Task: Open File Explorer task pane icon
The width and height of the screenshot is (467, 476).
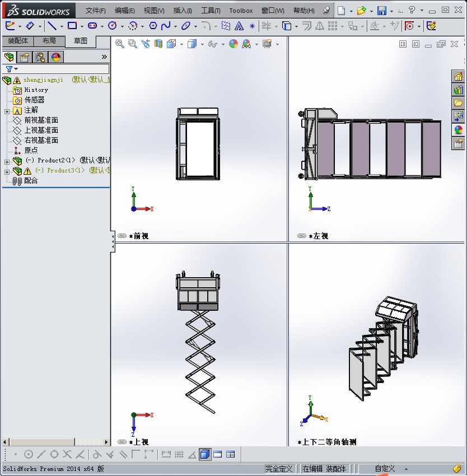Action: [x=458, y=103]
